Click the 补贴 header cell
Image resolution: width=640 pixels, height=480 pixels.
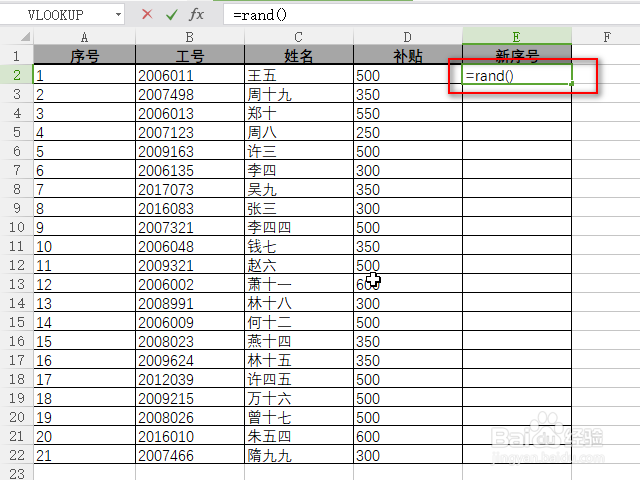(x=408, y=55)
